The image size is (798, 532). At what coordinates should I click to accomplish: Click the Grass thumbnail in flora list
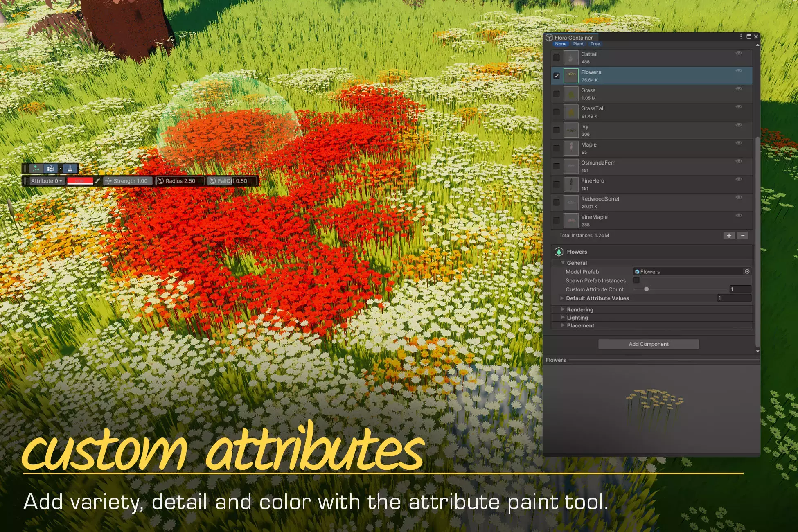(571, 94)
